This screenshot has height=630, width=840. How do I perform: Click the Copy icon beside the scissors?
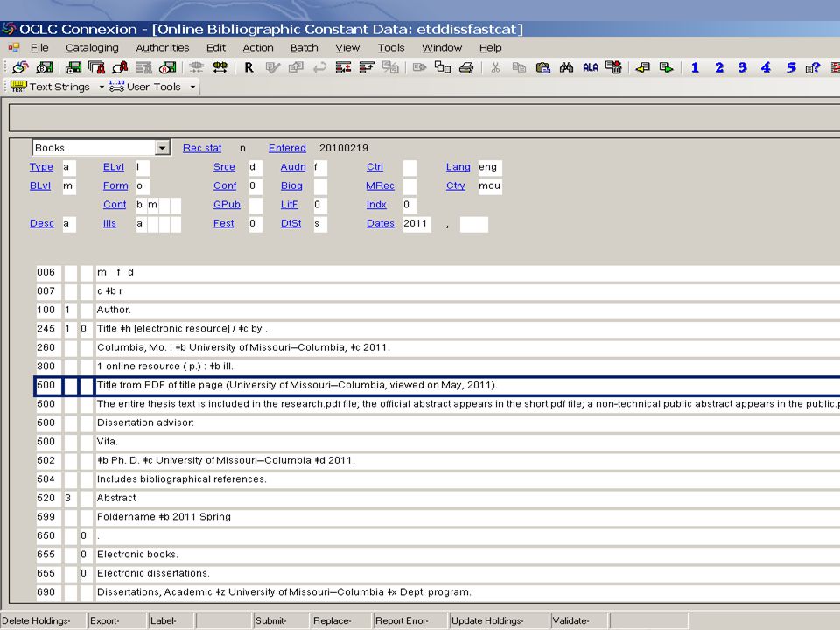coord(519,67)
